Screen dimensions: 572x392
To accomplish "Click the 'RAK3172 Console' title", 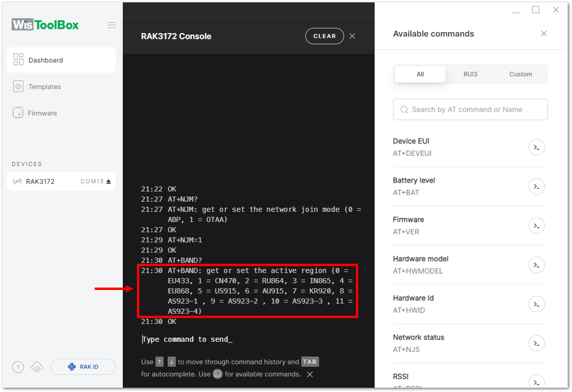I will click(176, 36).
